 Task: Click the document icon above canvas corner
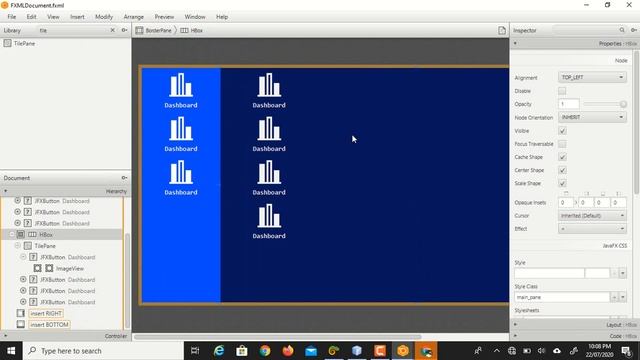point(502,31)
